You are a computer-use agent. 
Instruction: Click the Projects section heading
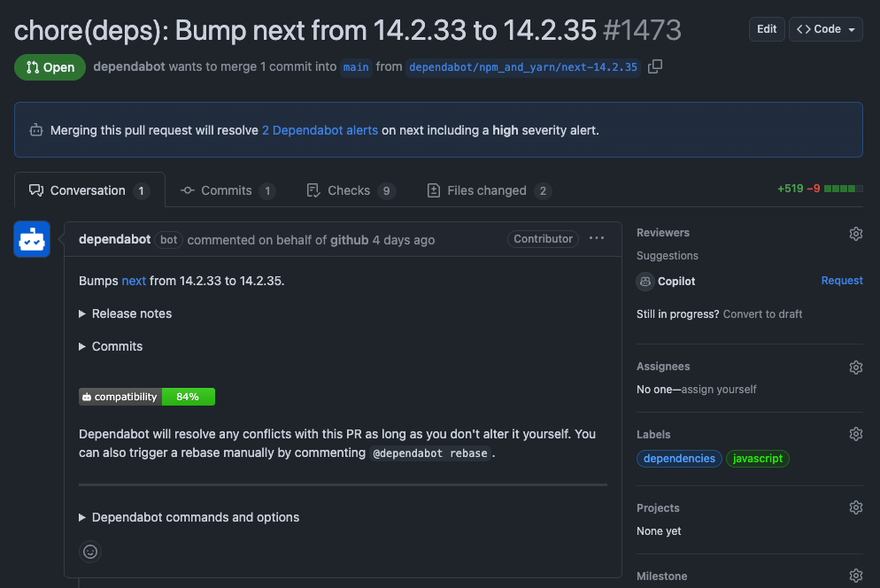(x=658, y=507)
